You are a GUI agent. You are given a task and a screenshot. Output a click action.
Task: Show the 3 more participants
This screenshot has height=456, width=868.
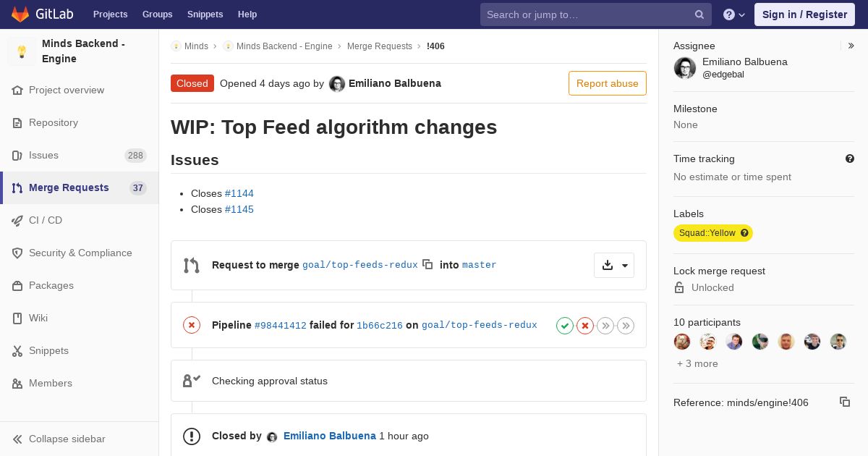(697, 363)
